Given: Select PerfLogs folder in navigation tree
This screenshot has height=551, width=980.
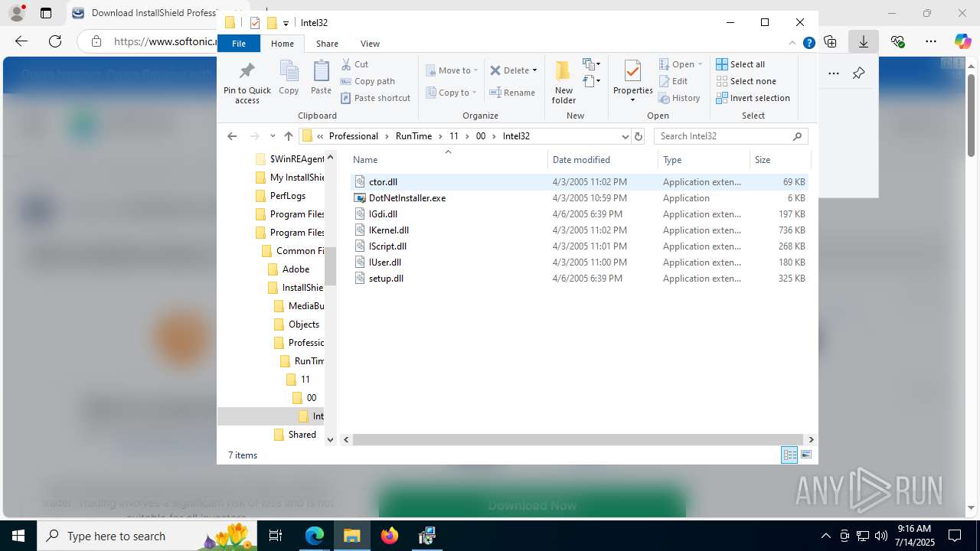Looking at the screenshot, I should tap(287, 196).
